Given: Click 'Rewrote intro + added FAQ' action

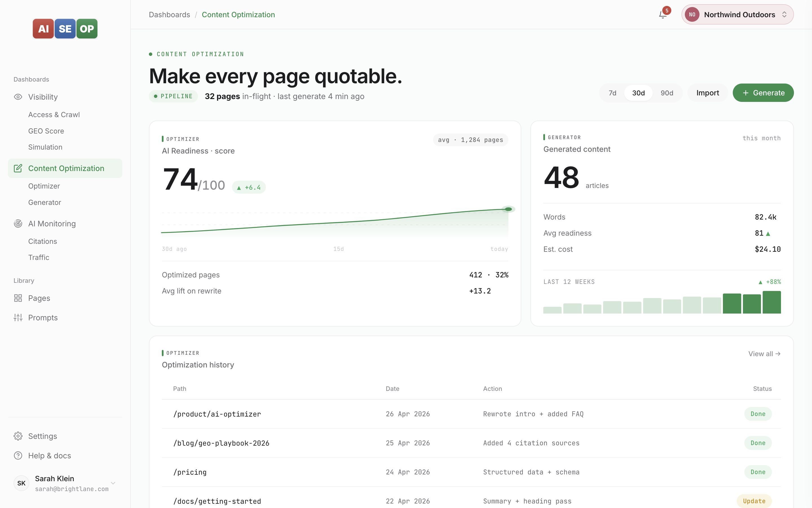Looking at the screenshot, I should tap(533, 414).
